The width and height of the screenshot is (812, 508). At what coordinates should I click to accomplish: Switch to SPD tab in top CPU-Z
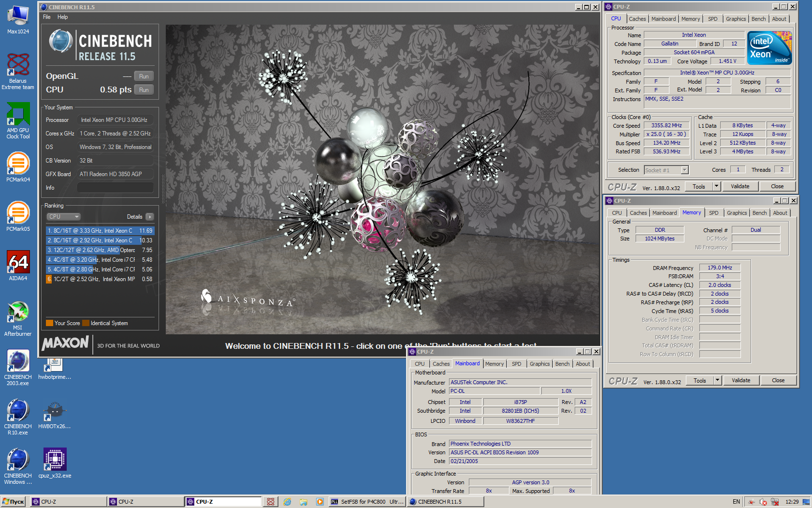pos(712,19)
